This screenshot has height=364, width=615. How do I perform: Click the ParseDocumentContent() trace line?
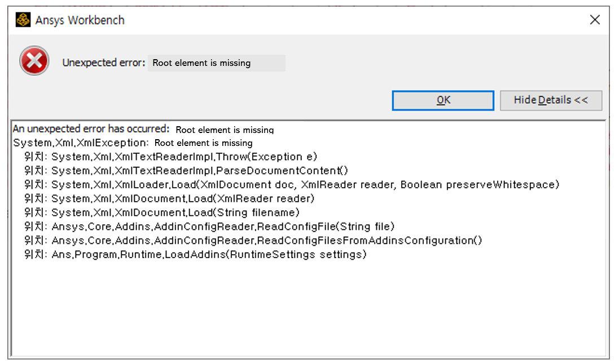point(186,171)
